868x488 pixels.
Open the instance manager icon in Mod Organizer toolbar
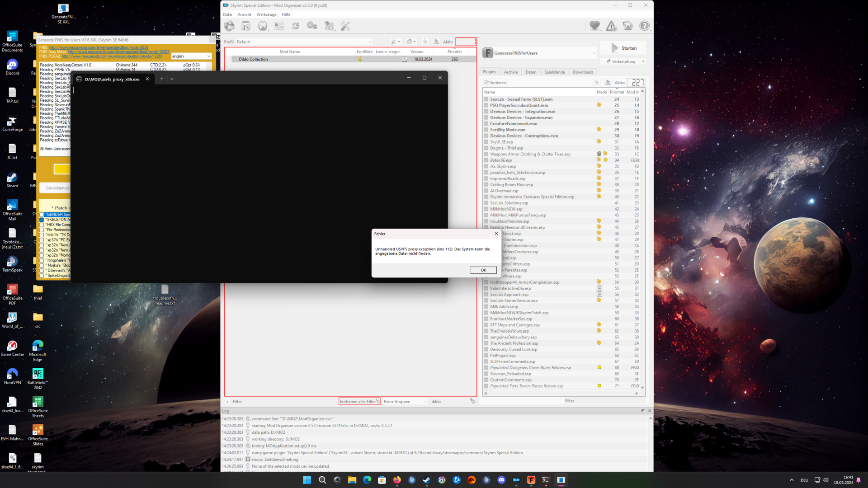(x=229, y=26)
